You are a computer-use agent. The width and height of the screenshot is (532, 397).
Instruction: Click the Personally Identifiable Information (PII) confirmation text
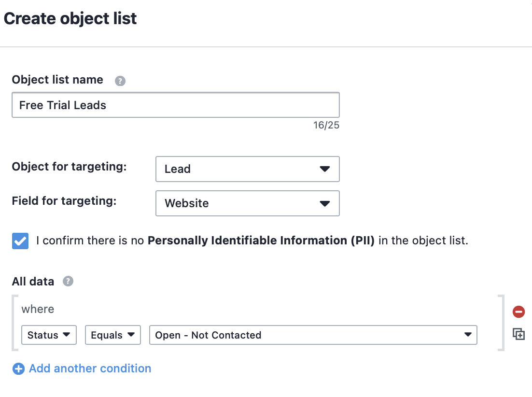(x=261, y=241)
